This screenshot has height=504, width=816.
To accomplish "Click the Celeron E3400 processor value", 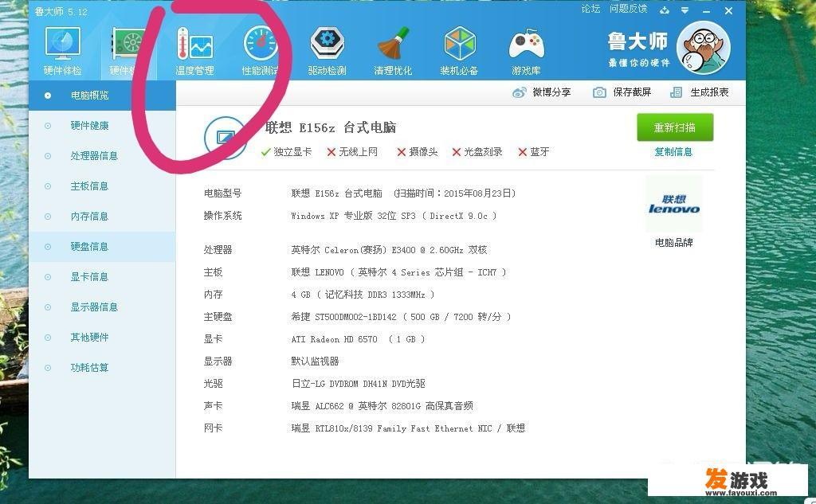I will tap(389, 250).
